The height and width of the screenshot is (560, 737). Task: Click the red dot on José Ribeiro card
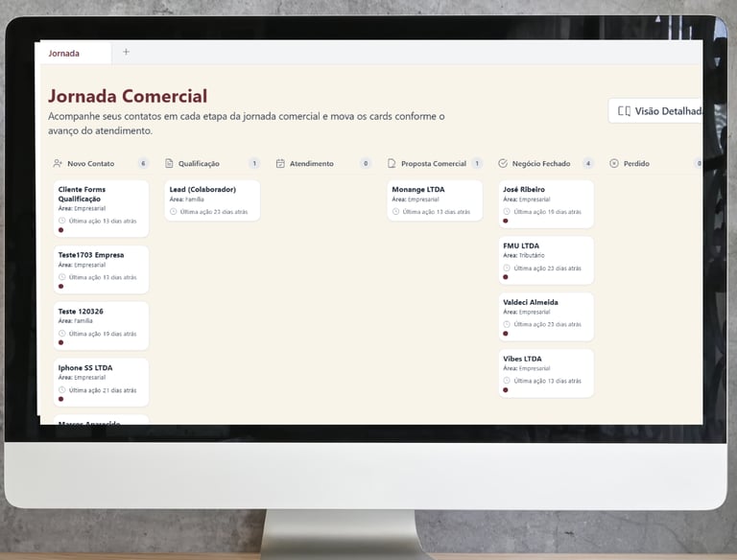506,221
